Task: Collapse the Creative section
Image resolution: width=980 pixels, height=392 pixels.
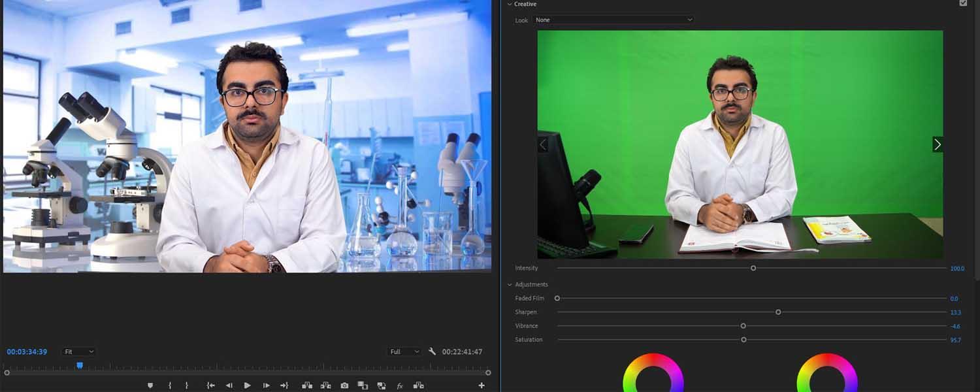Action: 510,4
